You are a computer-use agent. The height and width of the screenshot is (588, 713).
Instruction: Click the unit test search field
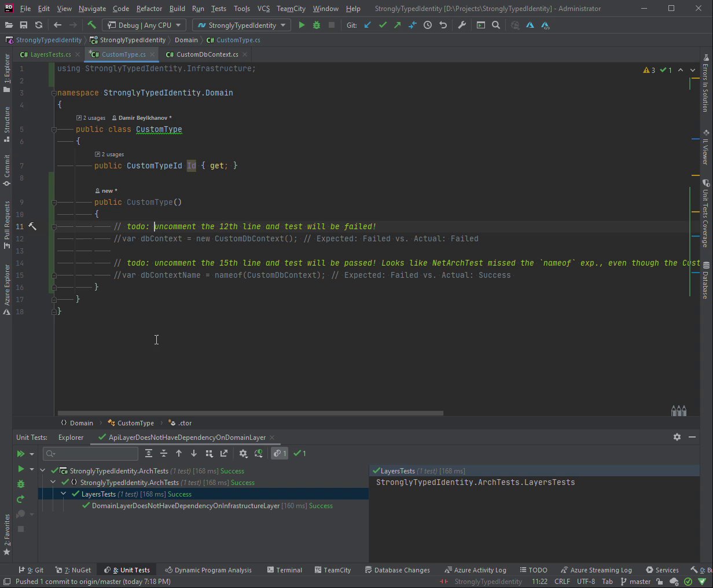click(91, 454)
